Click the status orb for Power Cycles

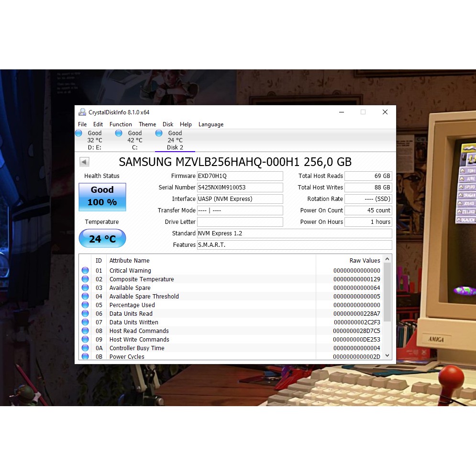pos(85,356)
